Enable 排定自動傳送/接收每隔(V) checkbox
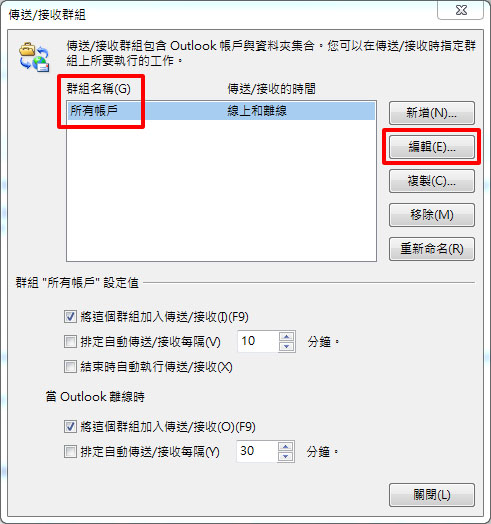This screenshot has width=491, height=524. click(70, 342)
